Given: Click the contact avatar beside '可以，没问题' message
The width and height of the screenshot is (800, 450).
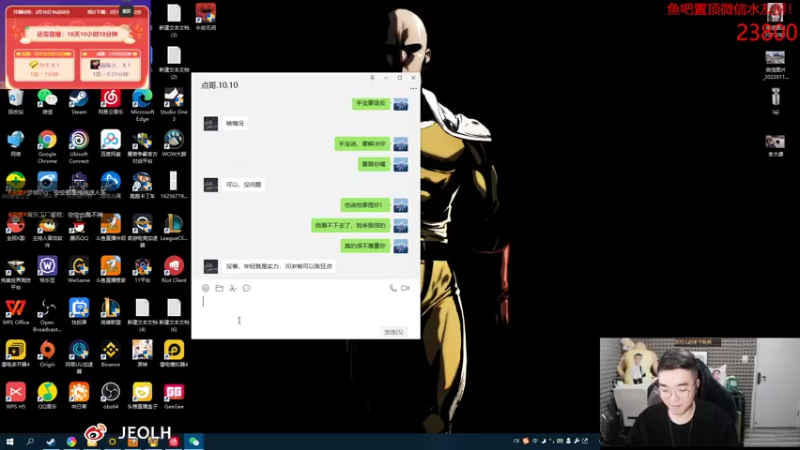Looking at the screenshot, I should [x=211, y=185].
